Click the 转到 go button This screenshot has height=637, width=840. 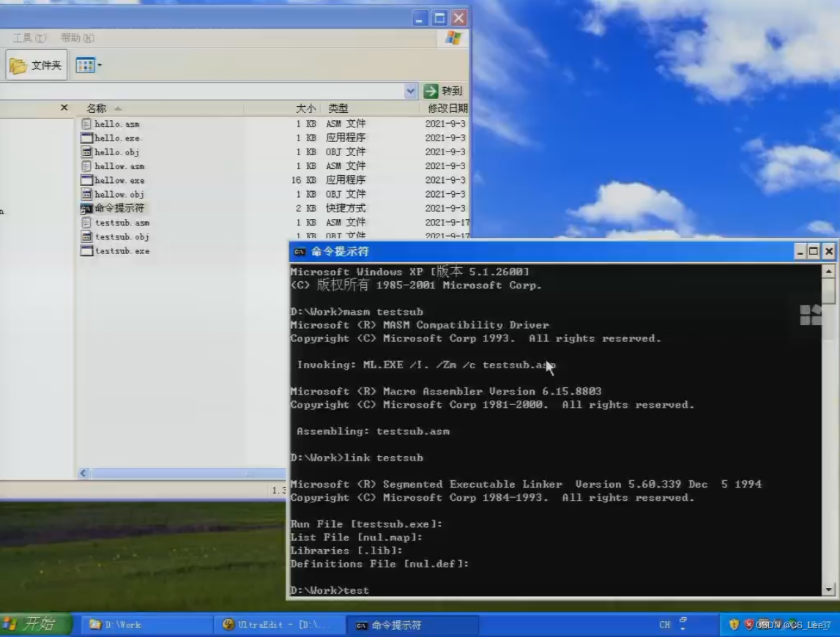[443, 91]
